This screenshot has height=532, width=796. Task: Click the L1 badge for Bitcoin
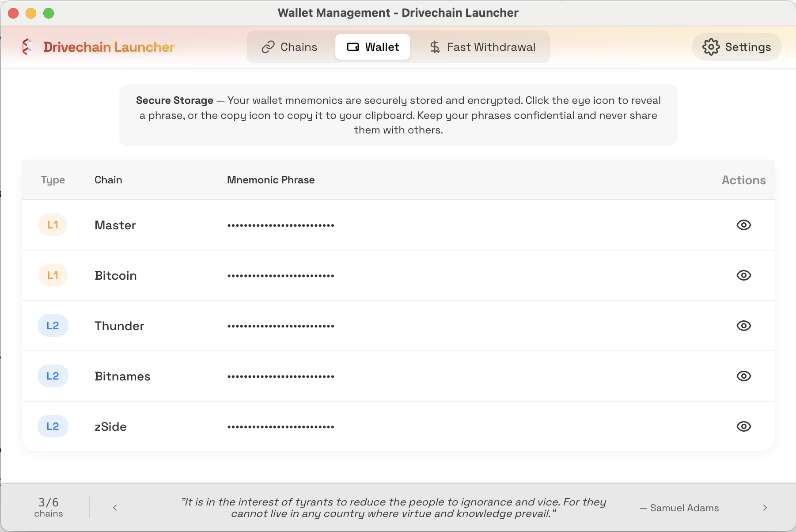point(53,275)
